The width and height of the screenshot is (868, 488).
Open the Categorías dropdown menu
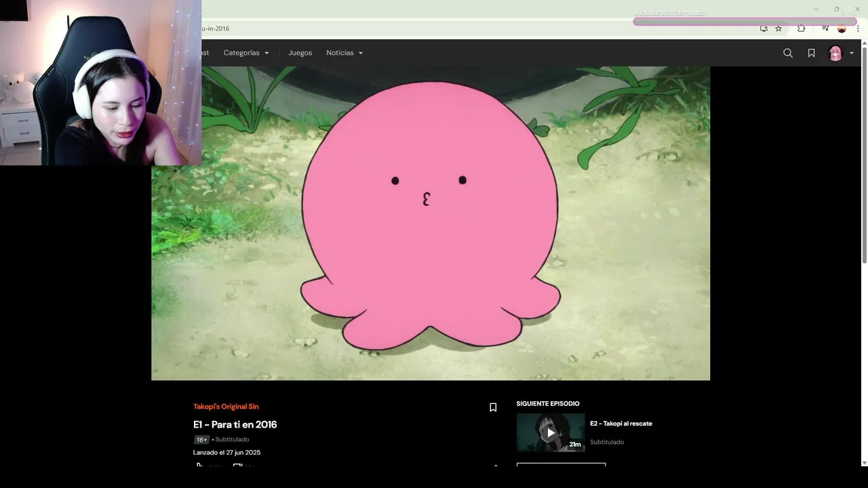246,53
